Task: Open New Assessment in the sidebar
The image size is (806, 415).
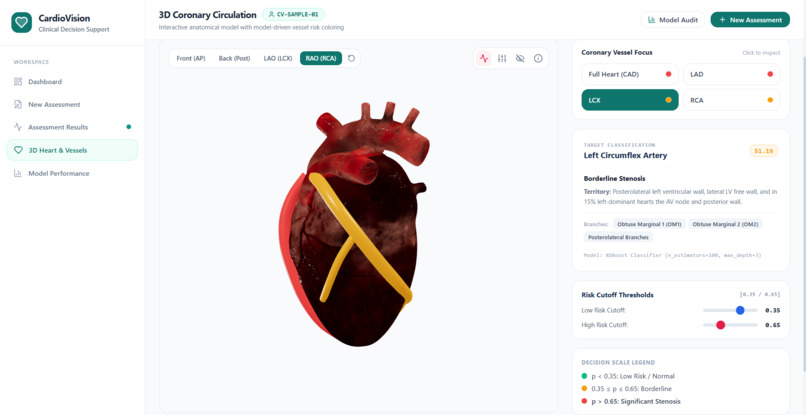Action: (x=72, y=104)
